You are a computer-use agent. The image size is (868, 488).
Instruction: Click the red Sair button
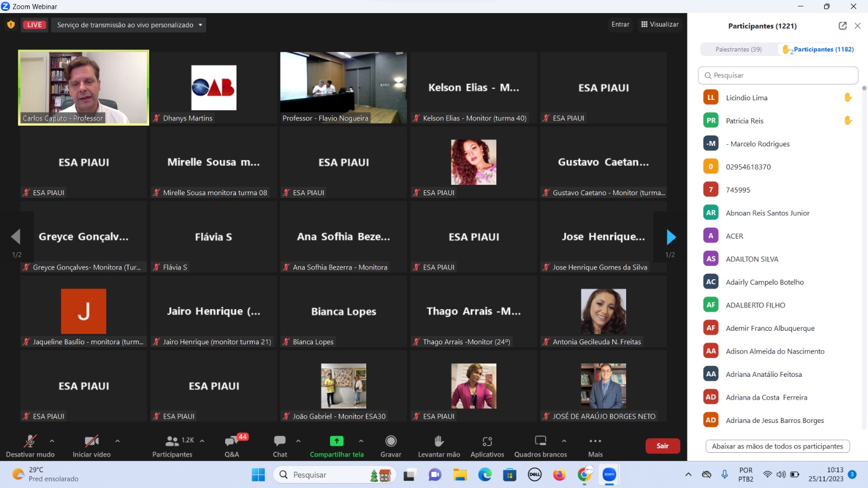click(x=662, y=446)
